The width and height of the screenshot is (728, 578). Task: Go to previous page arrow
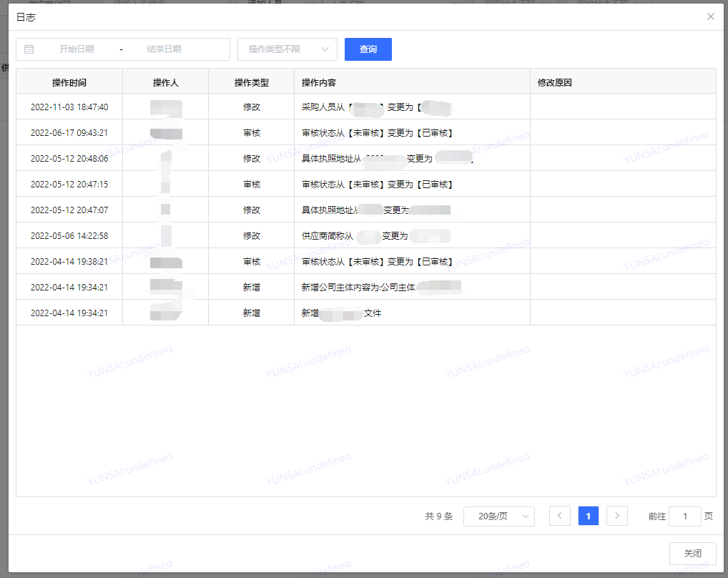(x=559, y=516)
